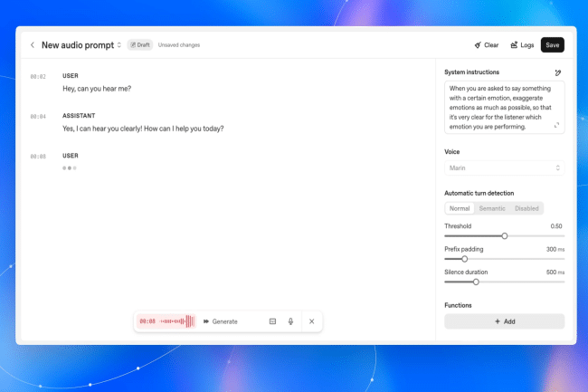
Task: Open the Voice dropdown showing Marin
Action: (505, 168)
